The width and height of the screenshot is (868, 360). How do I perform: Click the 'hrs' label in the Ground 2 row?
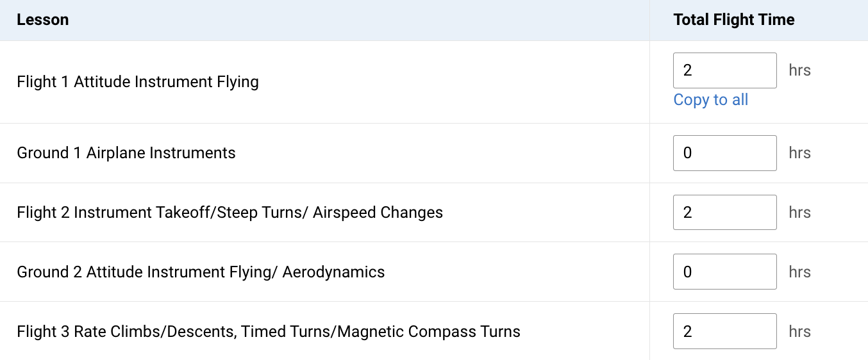coord(800,272)
